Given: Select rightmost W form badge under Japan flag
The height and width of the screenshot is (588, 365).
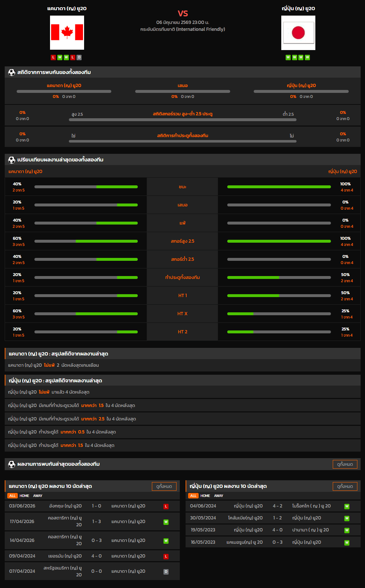Looking at the screenshot, I should (x=307, y=57).
